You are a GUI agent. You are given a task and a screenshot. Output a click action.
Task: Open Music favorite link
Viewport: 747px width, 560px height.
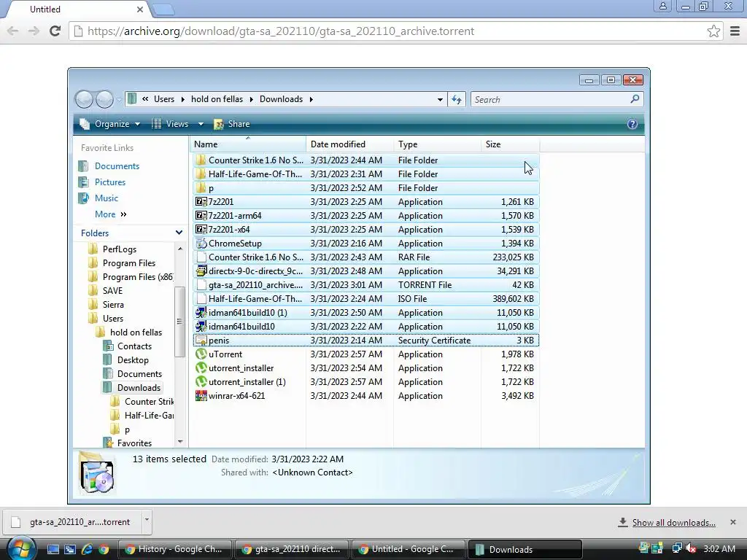pos(107,198)
